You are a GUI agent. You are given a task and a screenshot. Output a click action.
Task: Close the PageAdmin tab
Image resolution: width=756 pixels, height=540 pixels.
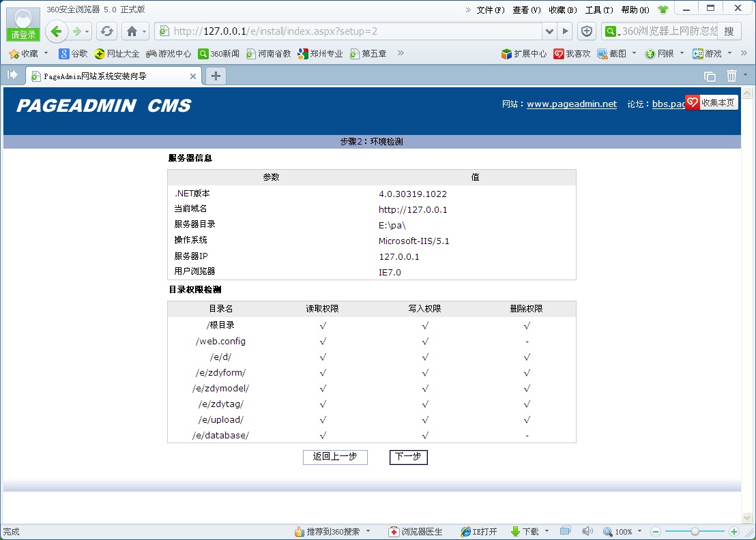tap(192, 76)
